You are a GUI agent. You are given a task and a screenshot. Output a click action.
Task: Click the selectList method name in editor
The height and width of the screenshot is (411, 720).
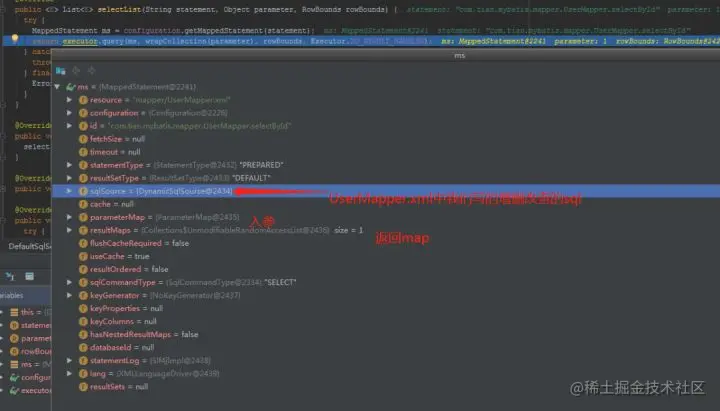pos(117,9)
